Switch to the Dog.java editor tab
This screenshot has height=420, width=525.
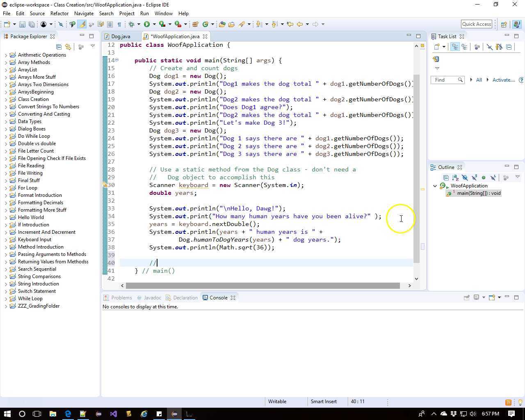[x=121, y=37]
